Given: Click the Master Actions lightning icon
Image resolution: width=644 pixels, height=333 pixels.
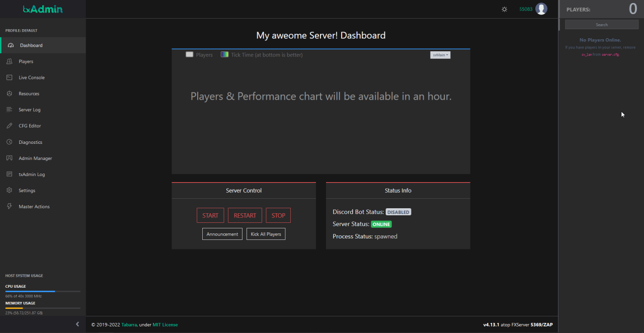Looking at the screenshot, I should [x=9, y=206].
